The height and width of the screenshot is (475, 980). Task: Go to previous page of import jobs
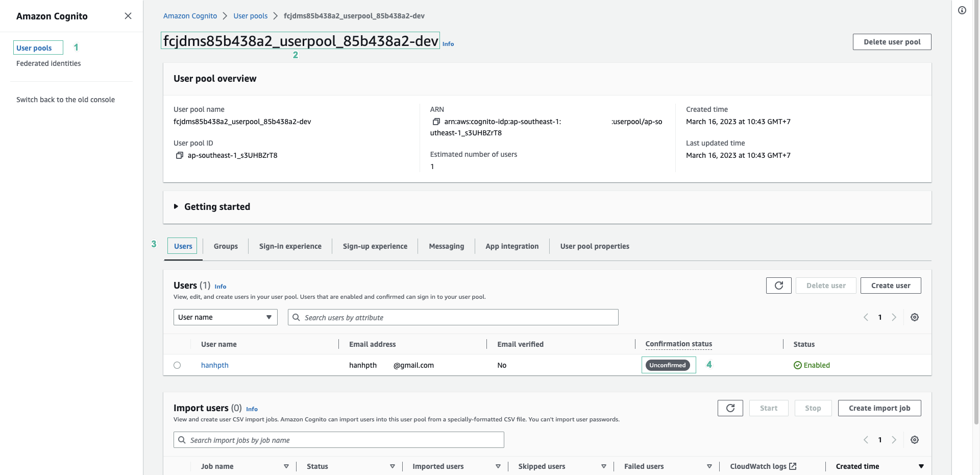[x=866, y=440]
